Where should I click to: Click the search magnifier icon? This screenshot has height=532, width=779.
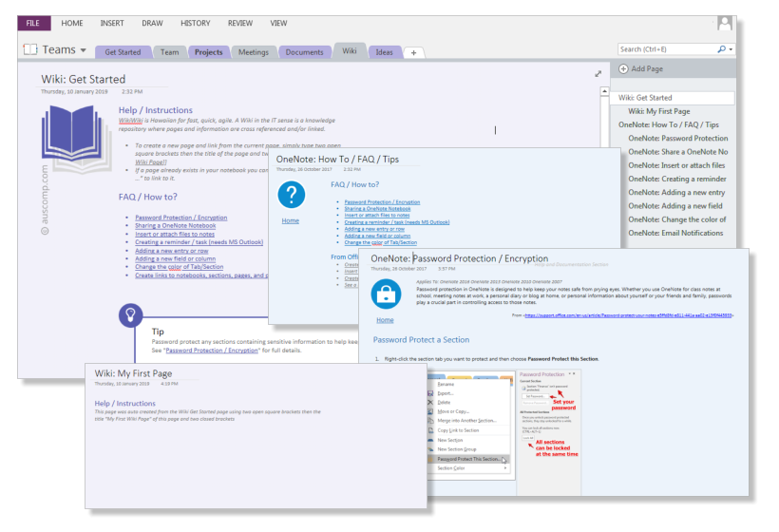721,49
